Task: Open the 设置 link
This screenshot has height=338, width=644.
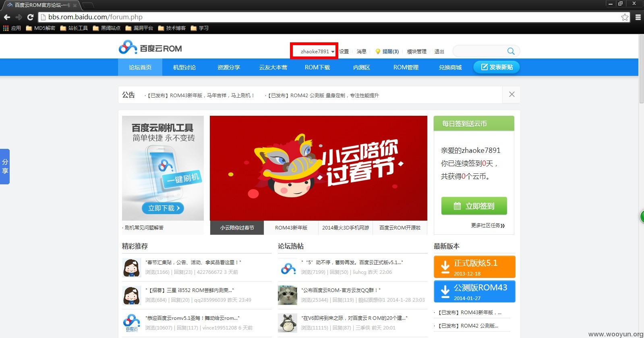Action: point(344,52)
